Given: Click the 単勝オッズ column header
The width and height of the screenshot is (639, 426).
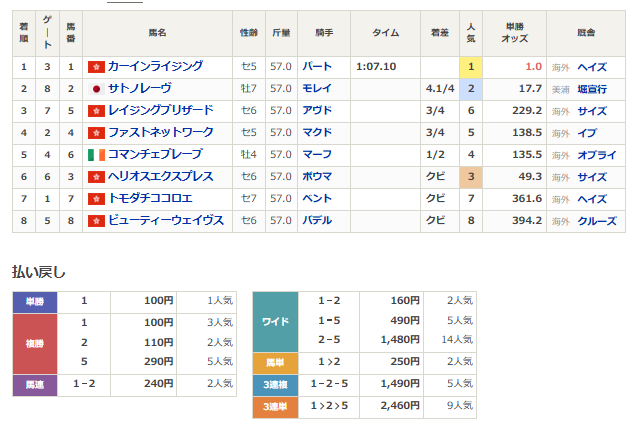Looking at the screenshot, I should pyautogui.click(x=513, y=32).
